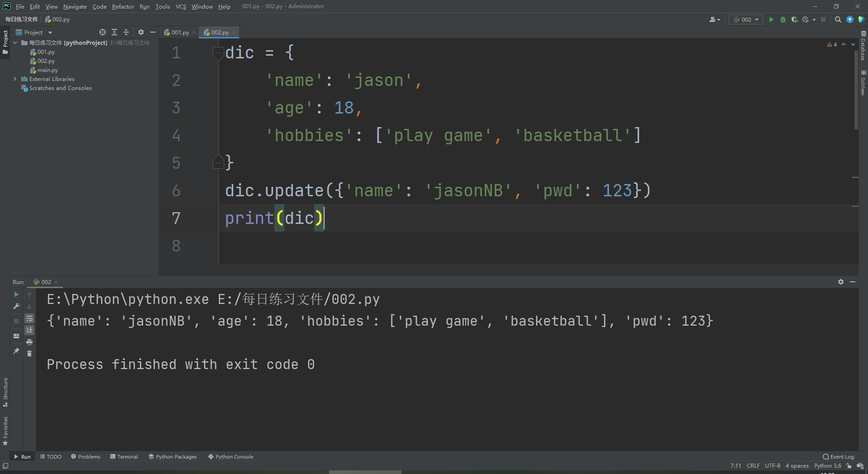Screen dimensions: 868x474
Task: Open the VCS menu
Action: pyautogui.click(x=181, y=6)
